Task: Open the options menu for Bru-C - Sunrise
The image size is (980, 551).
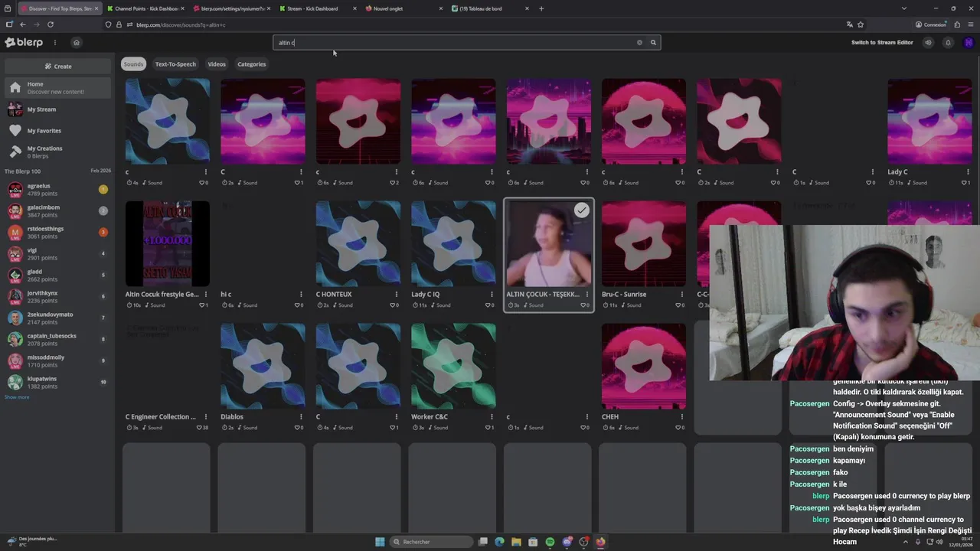Action: tap(682, 295)
